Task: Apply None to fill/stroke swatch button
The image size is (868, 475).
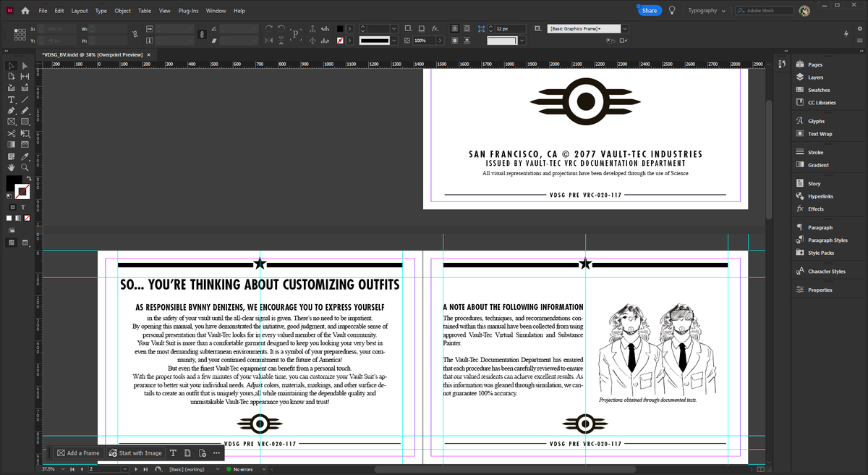Action: coord(27,217)
